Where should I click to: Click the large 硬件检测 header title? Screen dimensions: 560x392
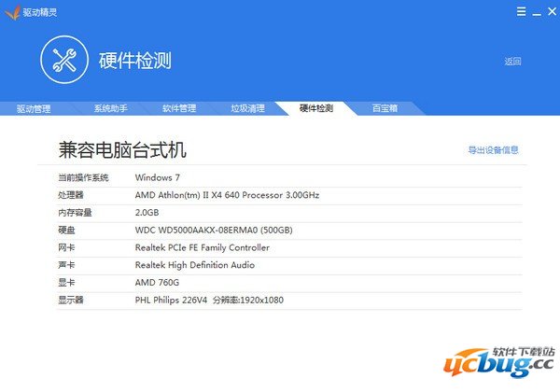[x=135, y=61]
